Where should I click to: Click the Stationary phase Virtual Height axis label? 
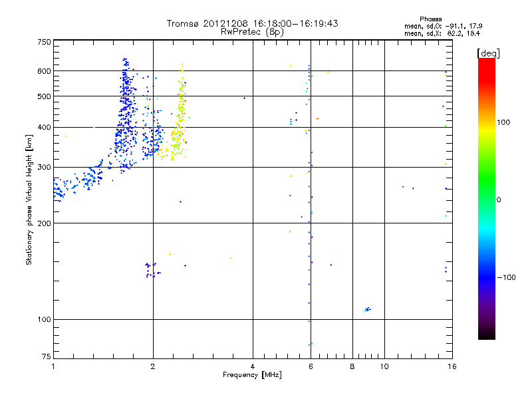point(29,199)
